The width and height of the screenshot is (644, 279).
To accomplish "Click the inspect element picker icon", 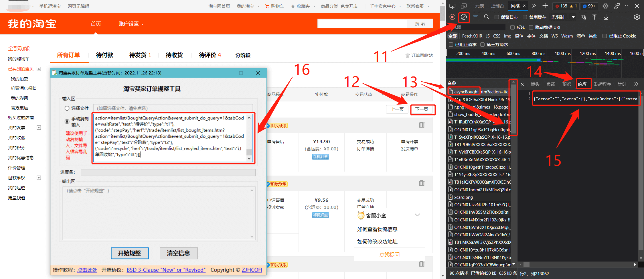I will pyautogui.click(x=452, y=6).
